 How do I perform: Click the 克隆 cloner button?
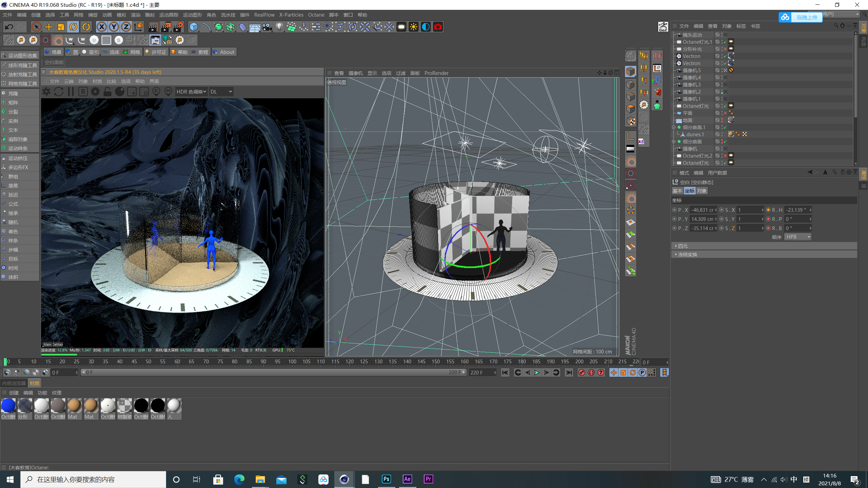14,94
